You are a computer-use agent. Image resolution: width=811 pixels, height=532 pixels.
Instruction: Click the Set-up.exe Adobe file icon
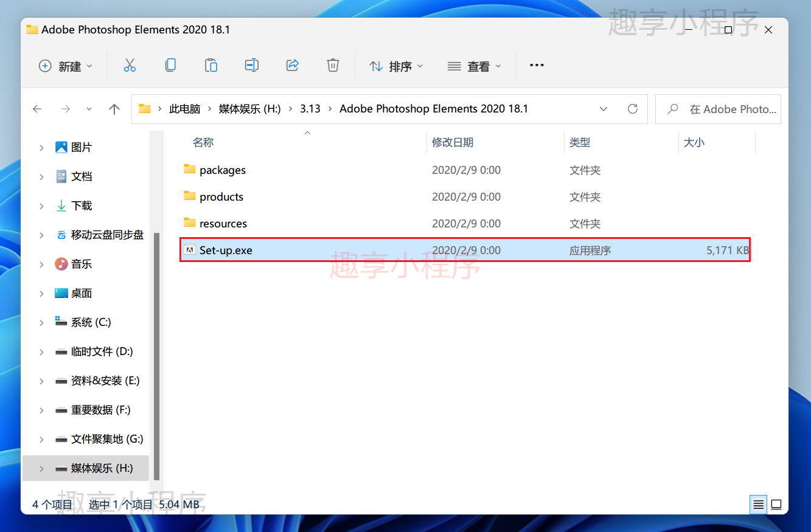click(189, 250)
